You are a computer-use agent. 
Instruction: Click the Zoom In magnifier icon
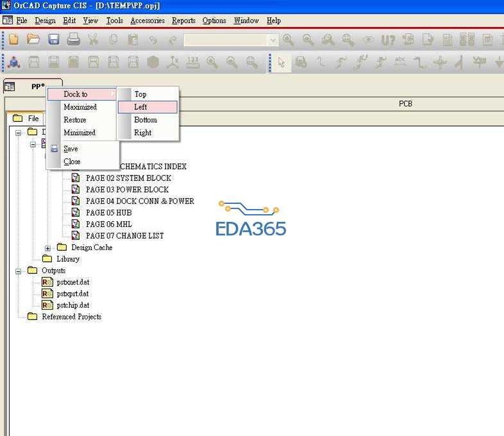point(289,40)
